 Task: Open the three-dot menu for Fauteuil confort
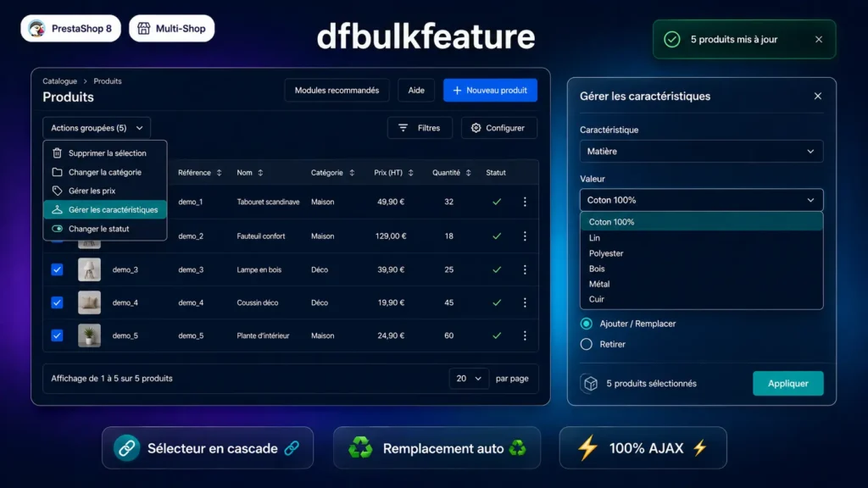[525, 236]
